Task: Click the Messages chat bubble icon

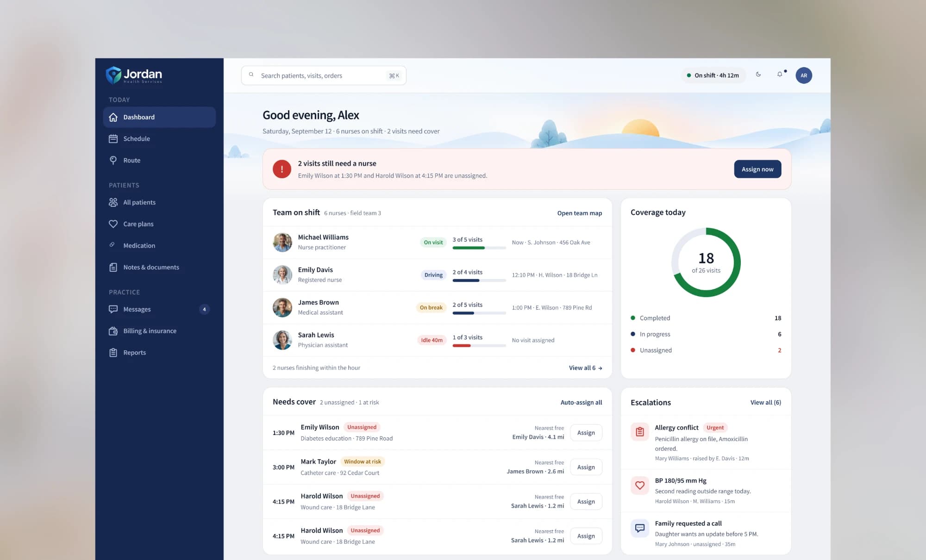Action: click(x=113, y=309)
